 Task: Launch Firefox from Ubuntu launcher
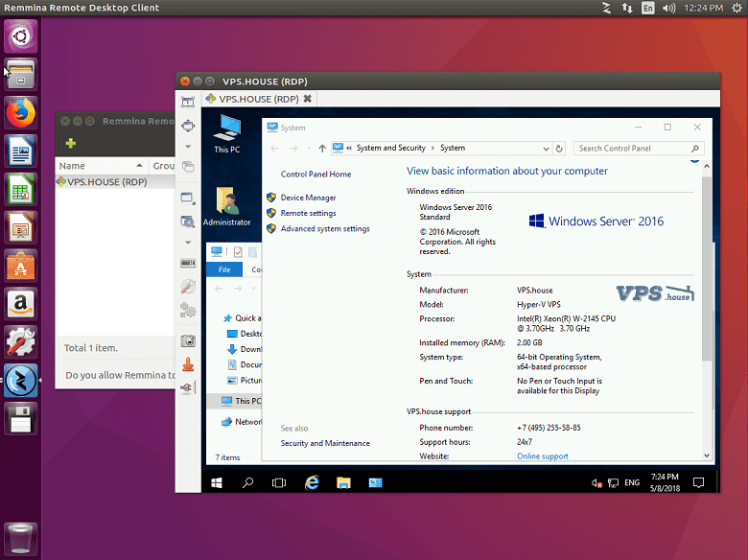20,113
